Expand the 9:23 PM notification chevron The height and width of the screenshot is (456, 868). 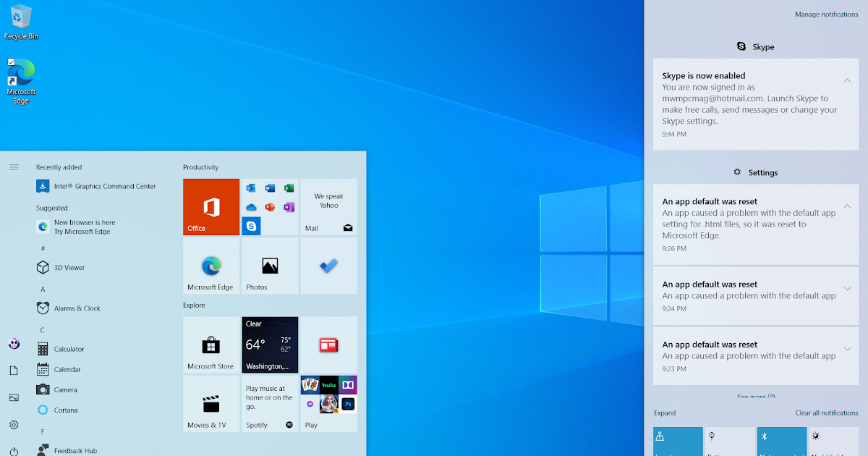847,349
